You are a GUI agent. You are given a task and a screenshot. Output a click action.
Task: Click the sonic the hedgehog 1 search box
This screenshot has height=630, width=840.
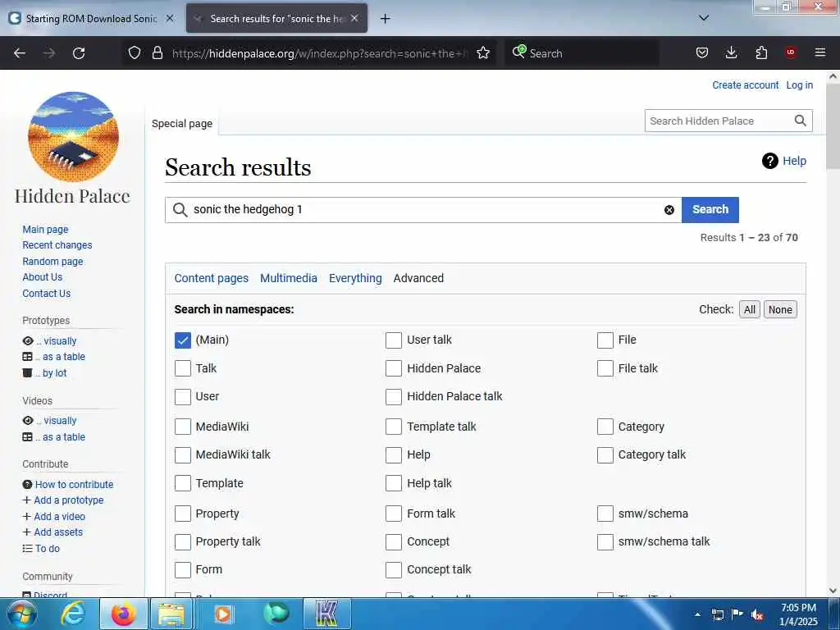423,210
